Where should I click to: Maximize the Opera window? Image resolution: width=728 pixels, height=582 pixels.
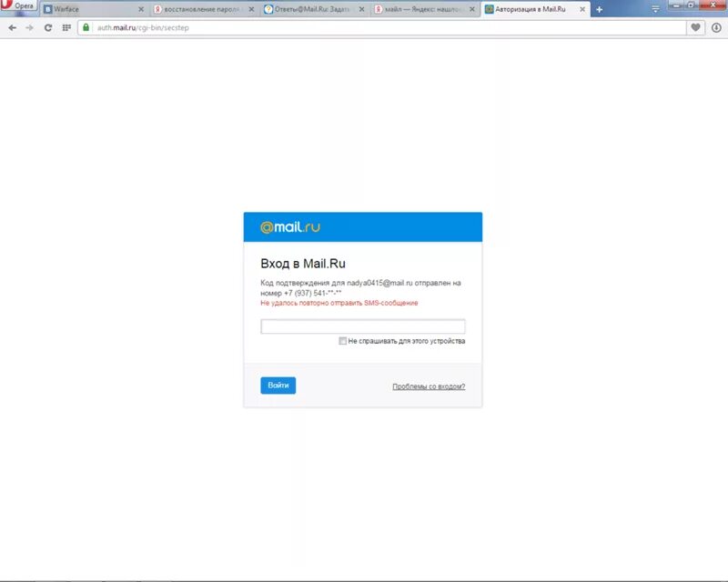[x=692, y=5]
